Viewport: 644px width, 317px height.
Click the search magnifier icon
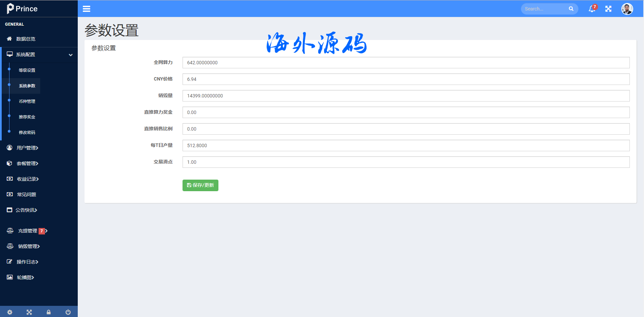571,9
